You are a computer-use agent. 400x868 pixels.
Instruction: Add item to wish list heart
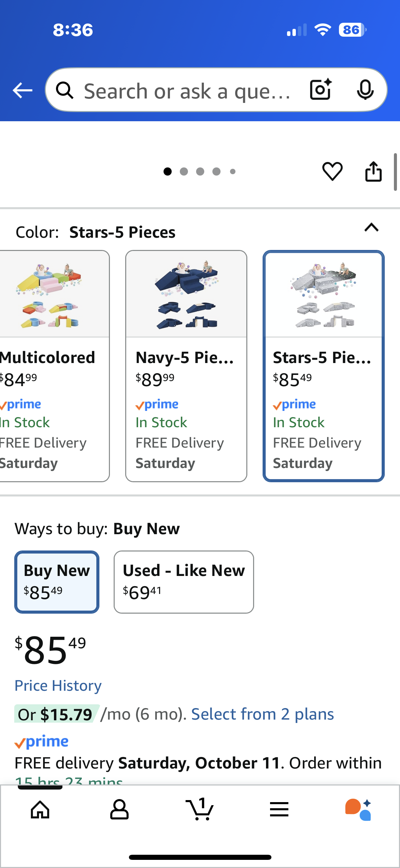(332, 171)
